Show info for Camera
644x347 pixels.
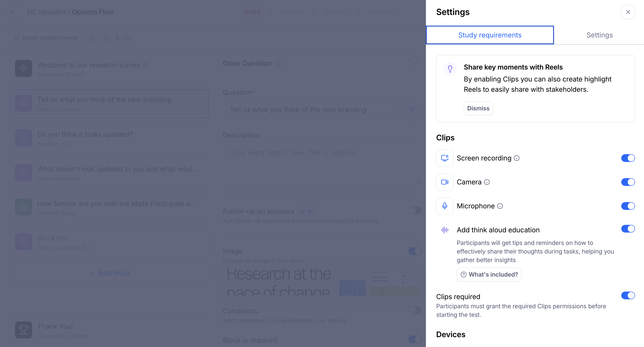click(x=487, y=182)
